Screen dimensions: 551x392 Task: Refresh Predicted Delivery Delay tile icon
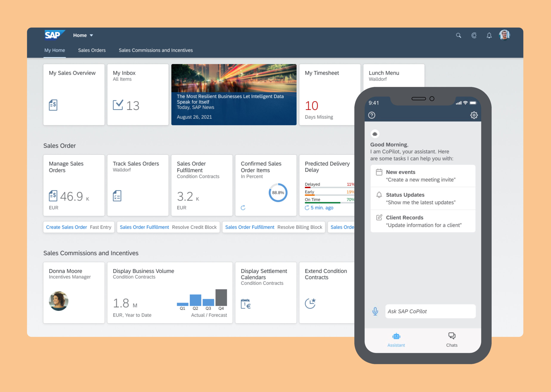click(x=307, y=208)
